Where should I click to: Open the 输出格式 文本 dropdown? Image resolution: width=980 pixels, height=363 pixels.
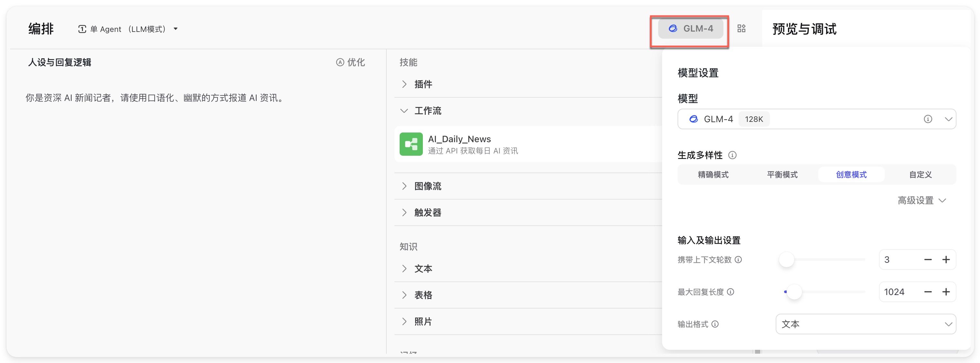click(x=865, y=324)
